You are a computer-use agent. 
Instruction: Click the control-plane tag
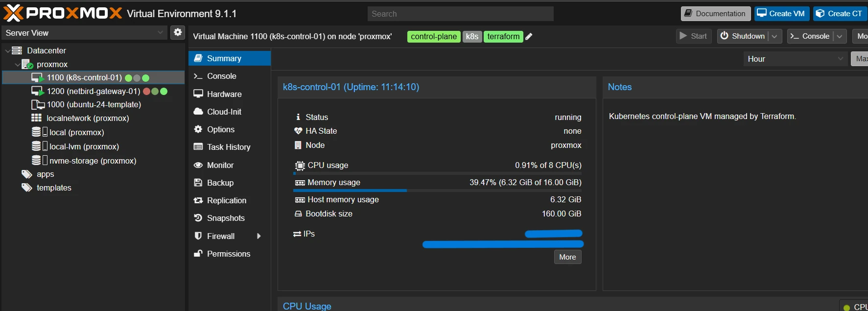click(x=434, y=36)
